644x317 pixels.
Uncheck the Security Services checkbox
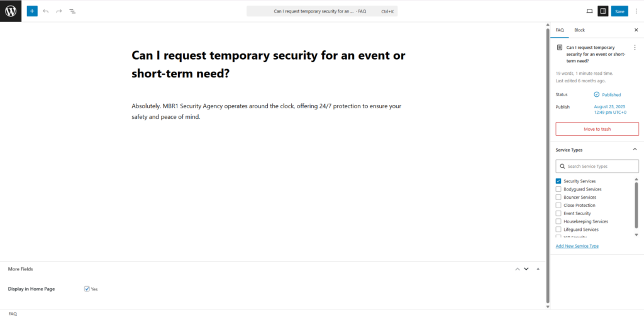[x=558, y=181]
